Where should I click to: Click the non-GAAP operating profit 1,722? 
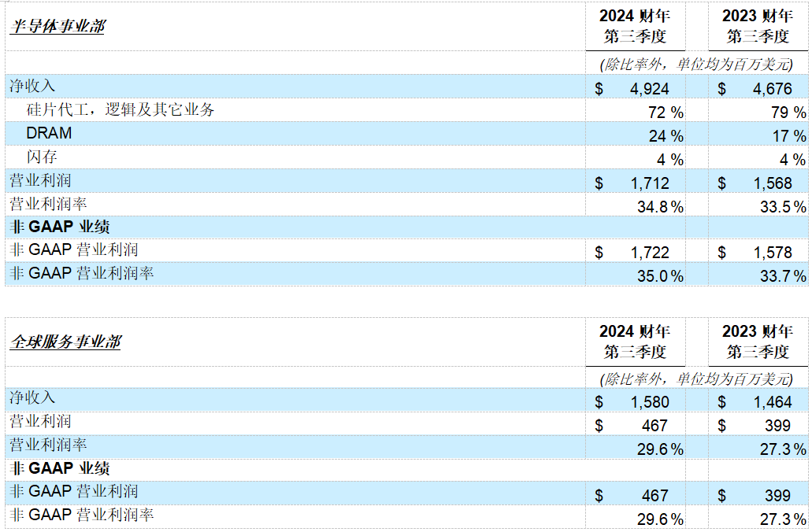649,253
